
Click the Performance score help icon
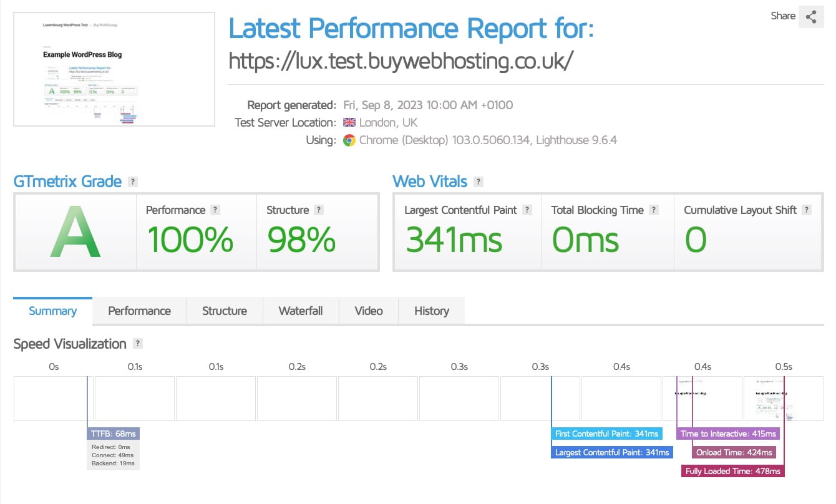pos(216,210)
